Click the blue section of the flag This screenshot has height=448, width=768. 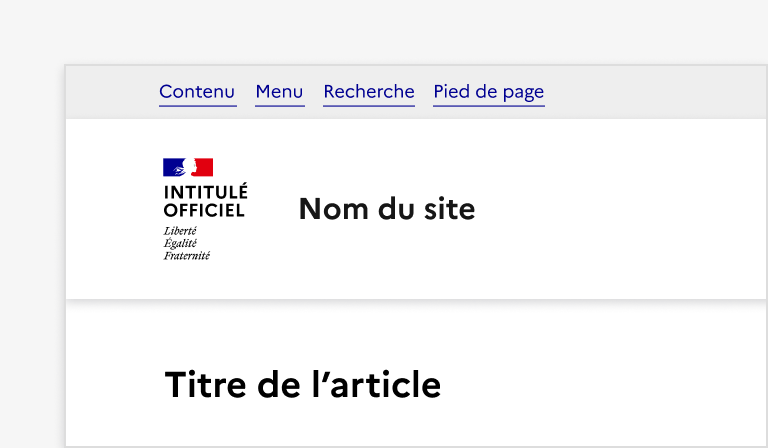(x=171, y=167)
